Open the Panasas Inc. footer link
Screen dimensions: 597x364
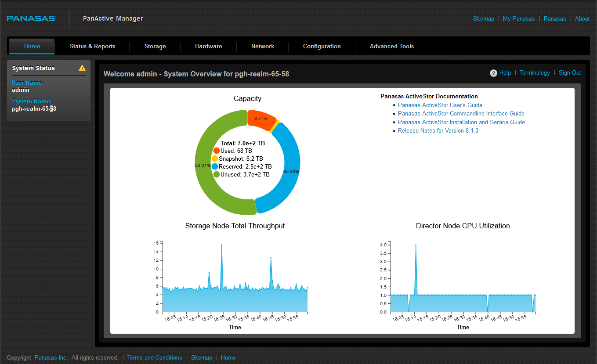tap(51, 357)
